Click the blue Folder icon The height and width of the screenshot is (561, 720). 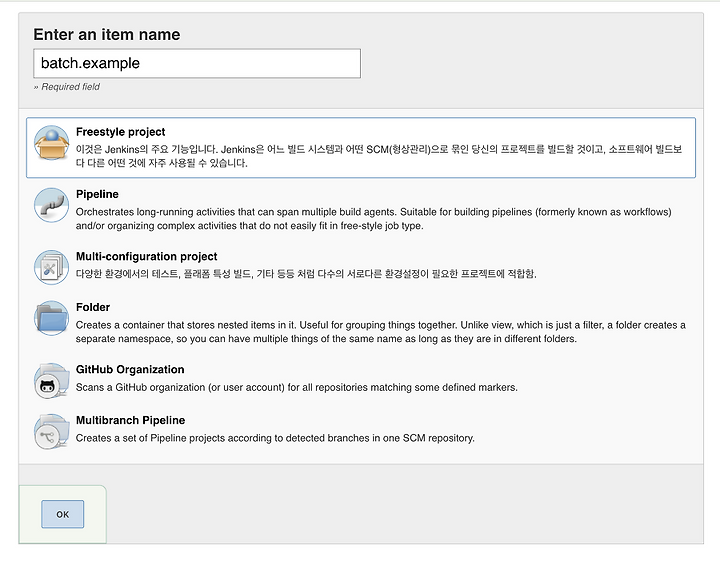tap(51, 318)
